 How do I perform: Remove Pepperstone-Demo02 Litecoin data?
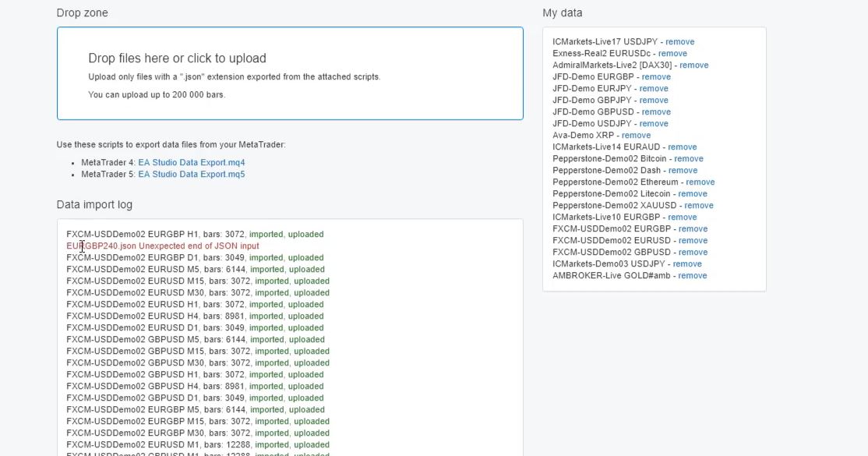point(693,194)
